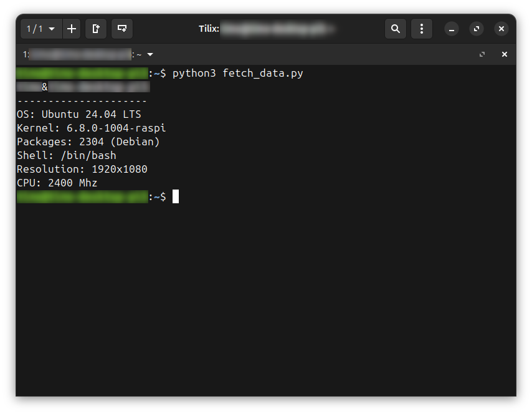
Task: Click the terminal cursor at the prompt
Action: (x=176, y=196)
